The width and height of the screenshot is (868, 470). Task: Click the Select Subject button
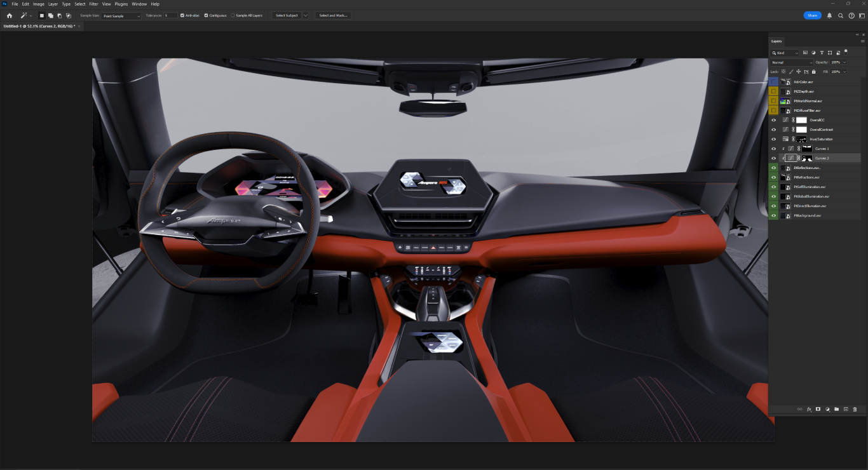(x=287, y=15)
